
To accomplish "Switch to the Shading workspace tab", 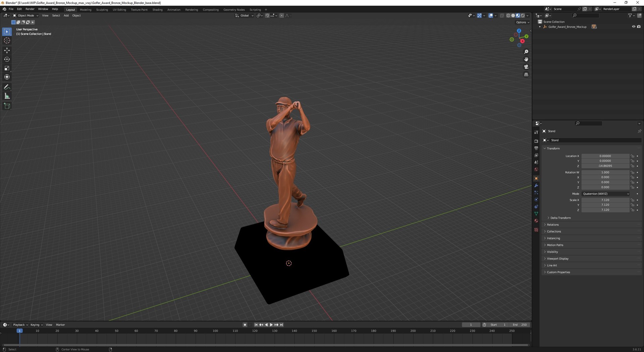I will pyautogui.click(x=157, y=10).
